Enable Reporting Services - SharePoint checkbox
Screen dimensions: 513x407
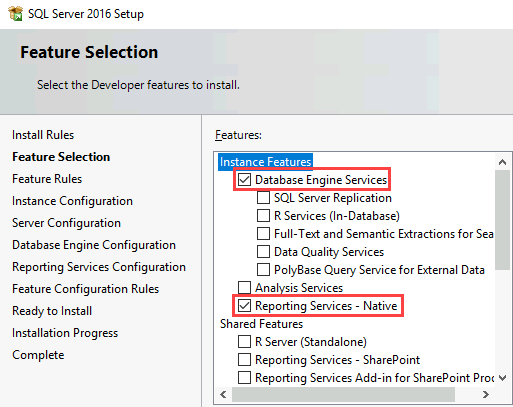click(244, 360)
